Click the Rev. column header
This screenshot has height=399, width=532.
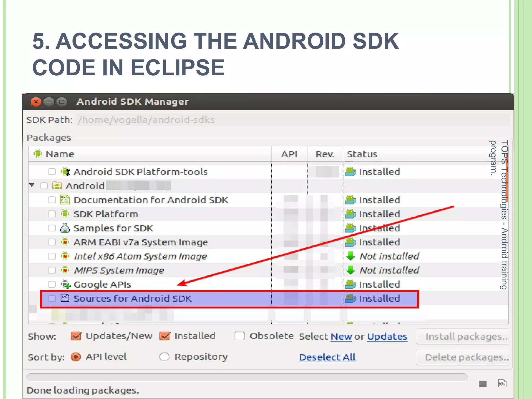325,154
